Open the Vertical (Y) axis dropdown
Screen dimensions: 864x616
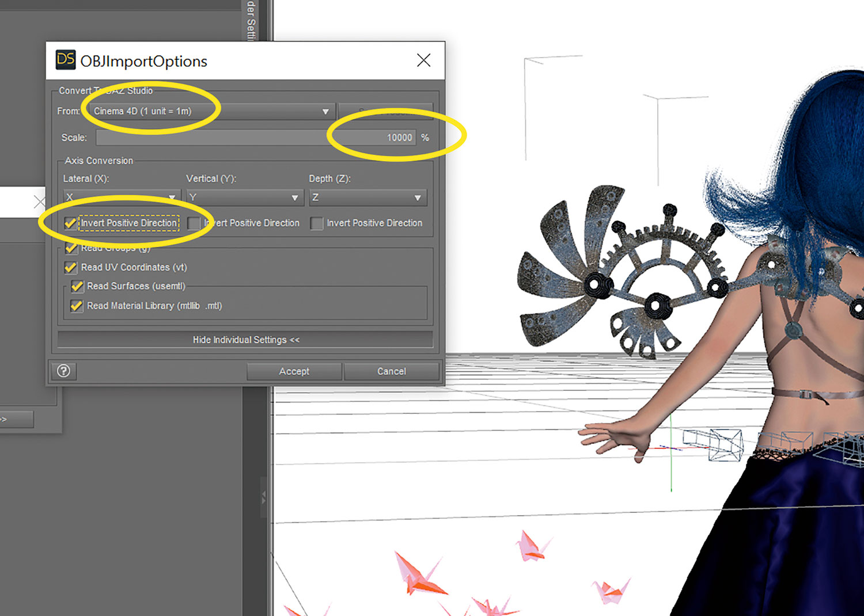245,197
